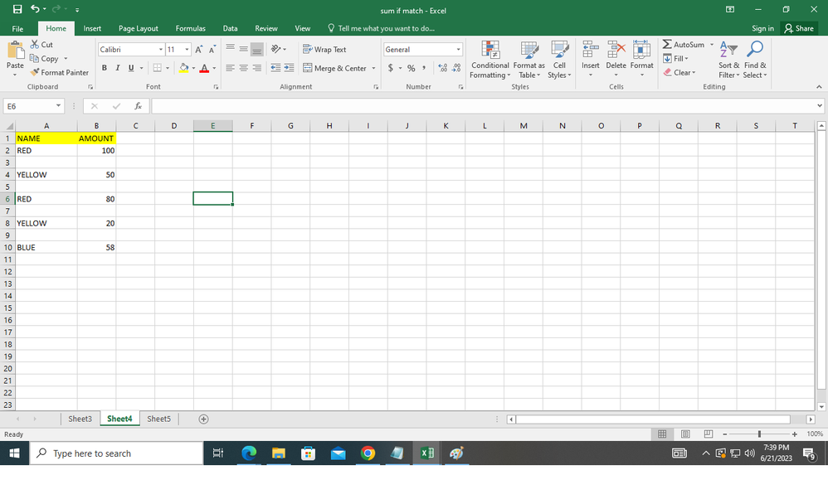Open the File tab
The image size is (828, 504).
tap(17, 28)
